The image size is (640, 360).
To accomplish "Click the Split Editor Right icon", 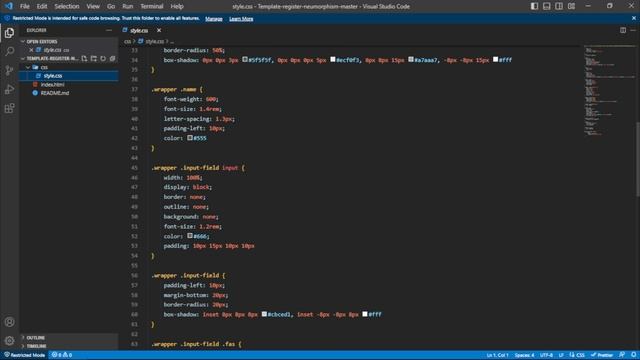I will click(623, 30).
